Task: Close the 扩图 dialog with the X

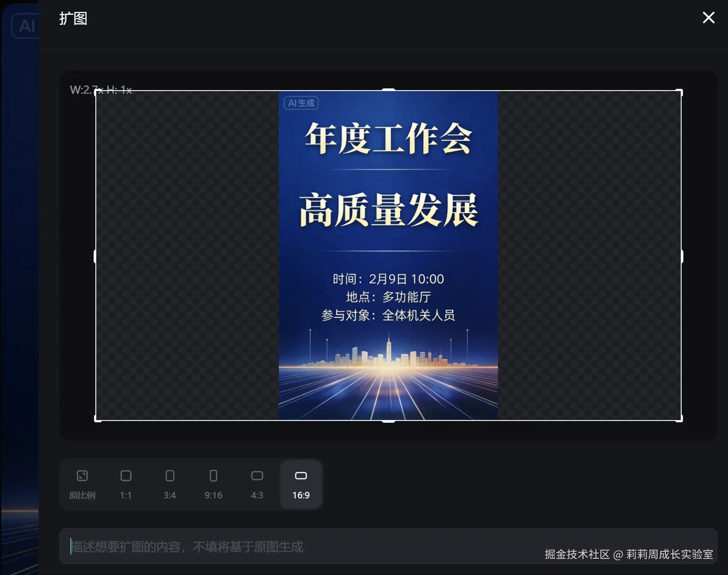Action: [708, 18]
